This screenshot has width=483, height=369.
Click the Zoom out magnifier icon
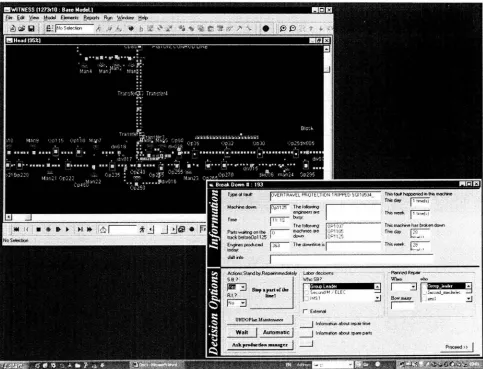point(293,29)
